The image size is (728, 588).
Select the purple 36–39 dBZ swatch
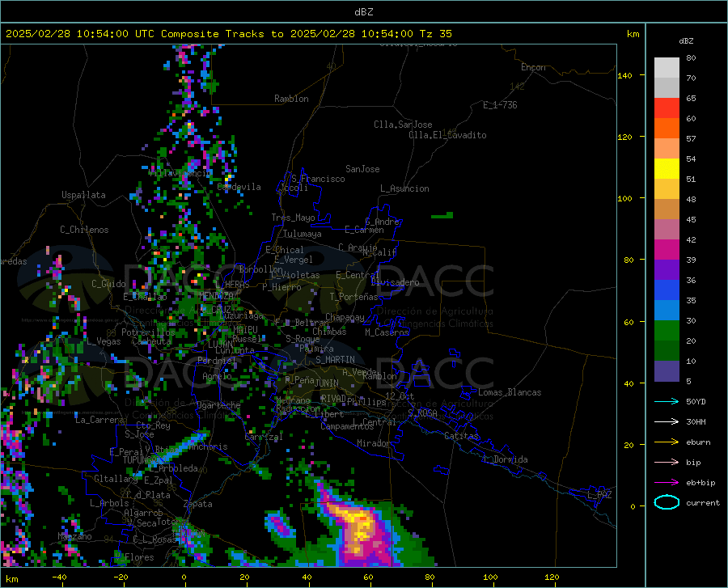click(667, 270)
